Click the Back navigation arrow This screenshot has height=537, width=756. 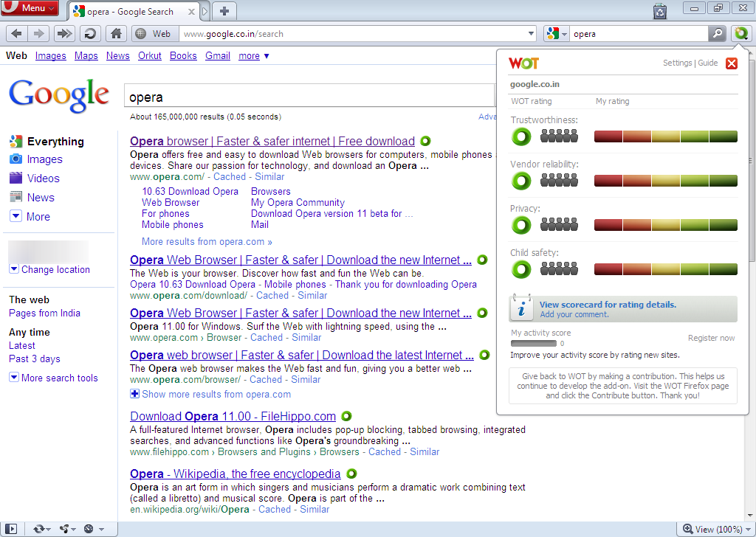[x=17, y=33]
